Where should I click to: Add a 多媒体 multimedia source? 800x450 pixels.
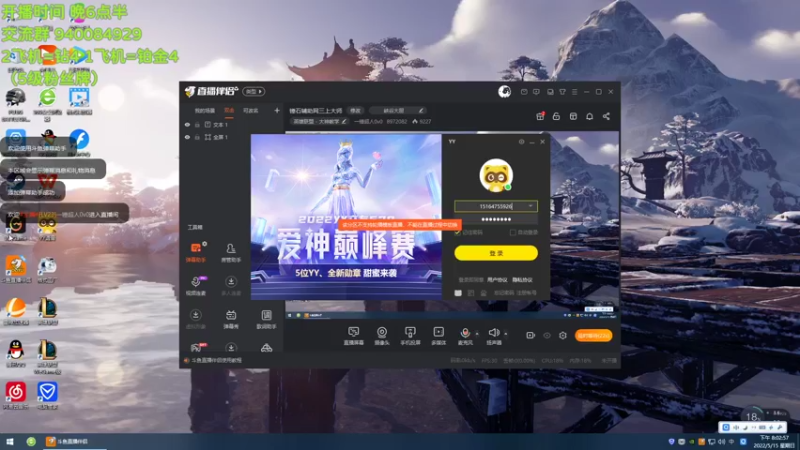coord(438,336)
